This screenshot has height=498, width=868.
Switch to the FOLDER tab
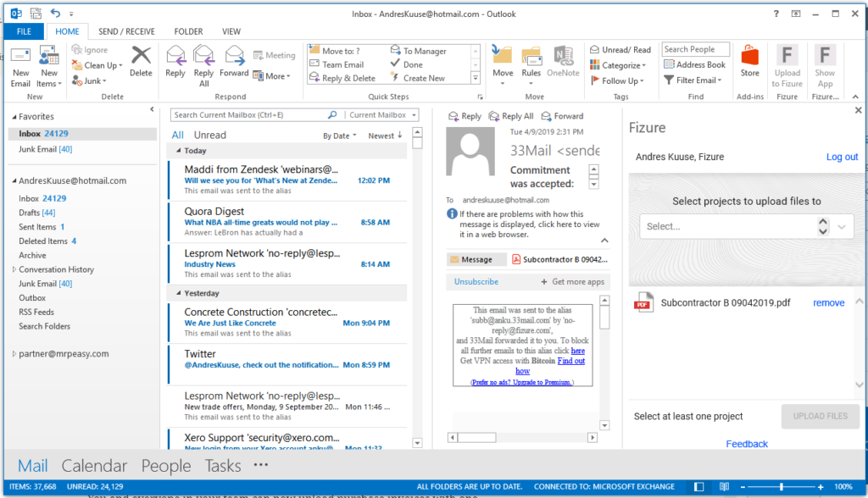point(188,31)
